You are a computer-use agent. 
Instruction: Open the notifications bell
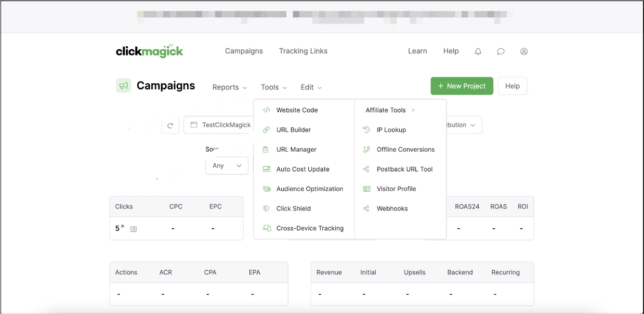[477, 51]
